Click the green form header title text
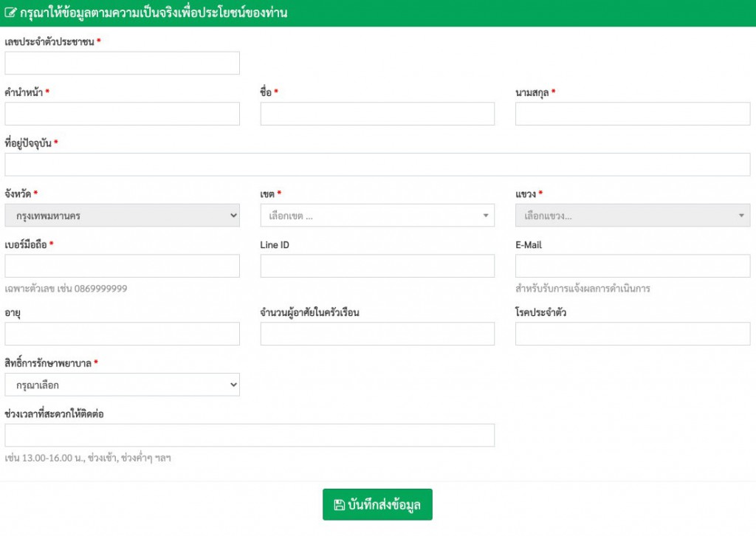Screen dimensions: 756x536 153,13
